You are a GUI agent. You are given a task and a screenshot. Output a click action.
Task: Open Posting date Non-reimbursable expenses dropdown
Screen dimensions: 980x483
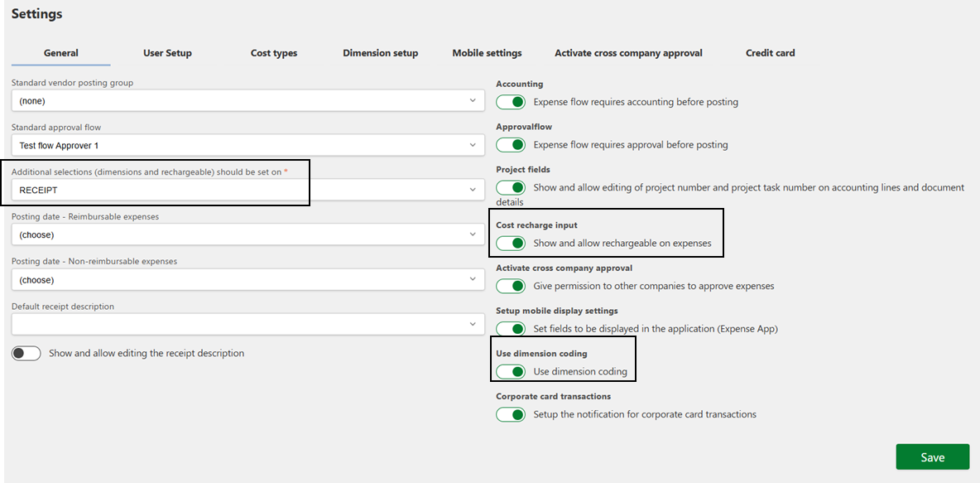[248, 280]
